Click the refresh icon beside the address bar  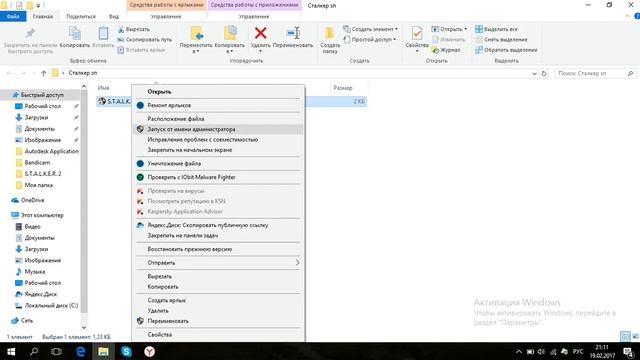click(544, 73)
